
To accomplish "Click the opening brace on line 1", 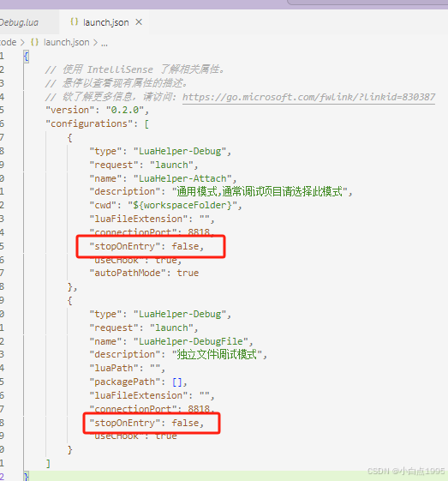I will coord(27,56).
